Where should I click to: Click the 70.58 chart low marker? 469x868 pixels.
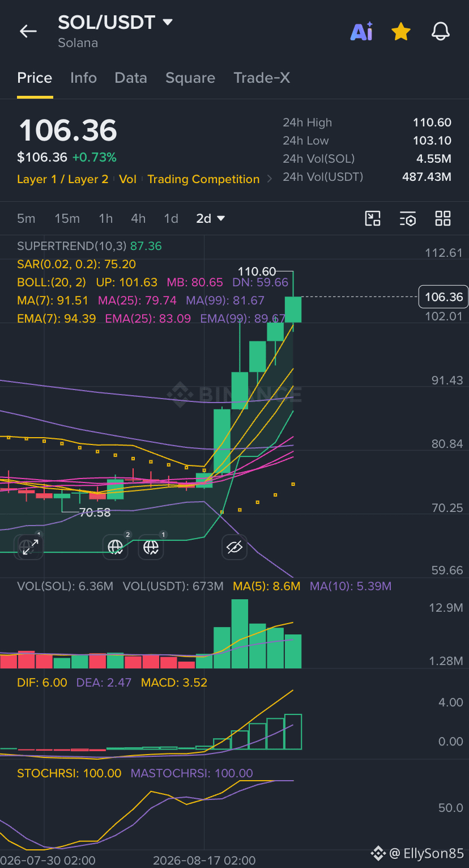pyautogui.click(x=95, y=513)
